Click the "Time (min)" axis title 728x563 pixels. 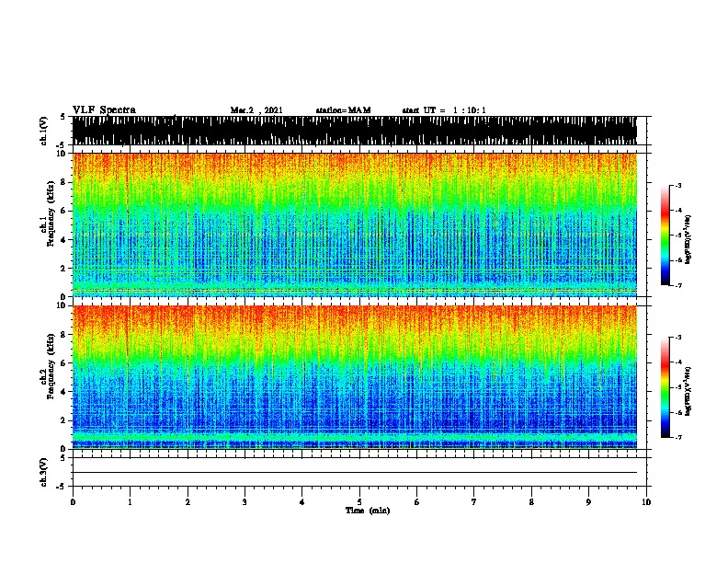[x=368, y=511]
